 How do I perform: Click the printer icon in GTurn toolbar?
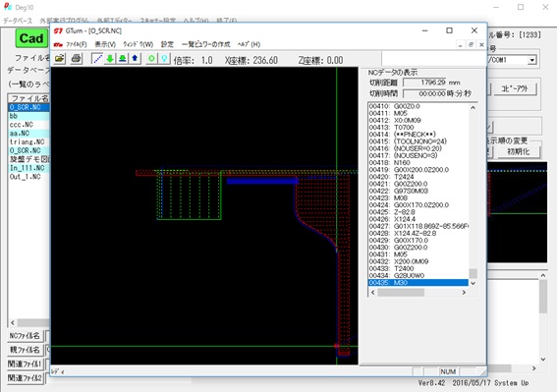(x=76, y=59)
